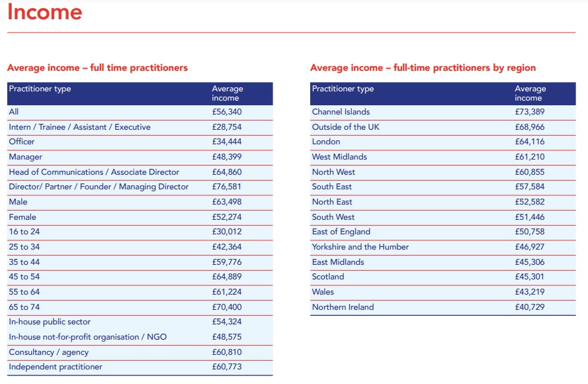The width and height of the screenshot is (588, 384).
Task: Click the "Average income – full-time practitioners by region" title
Action: point(423,68)
